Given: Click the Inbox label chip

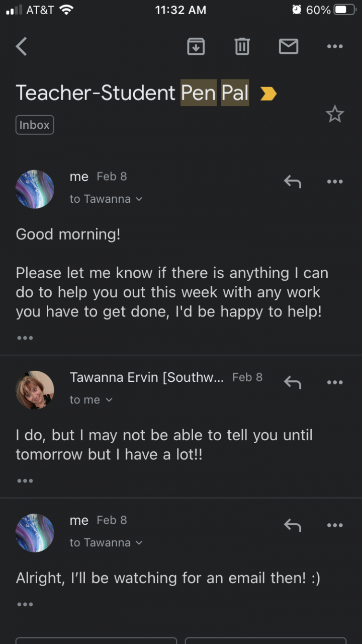Looking at the screenshot, I should tap(35, 125).
